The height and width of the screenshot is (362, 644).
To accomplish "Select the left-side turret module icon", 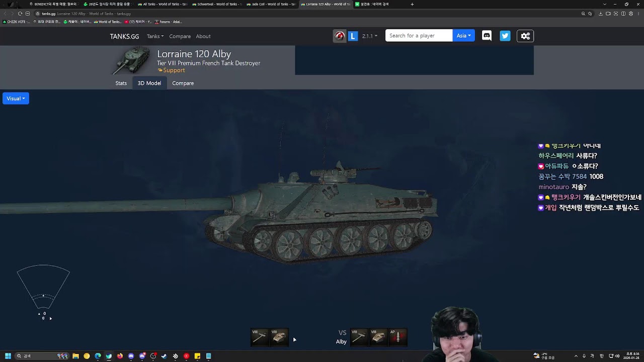I will coord(279,337).
